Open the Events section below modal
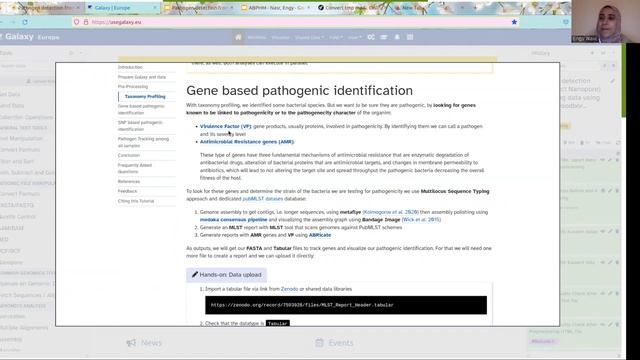640x360 pixels. 334,343
